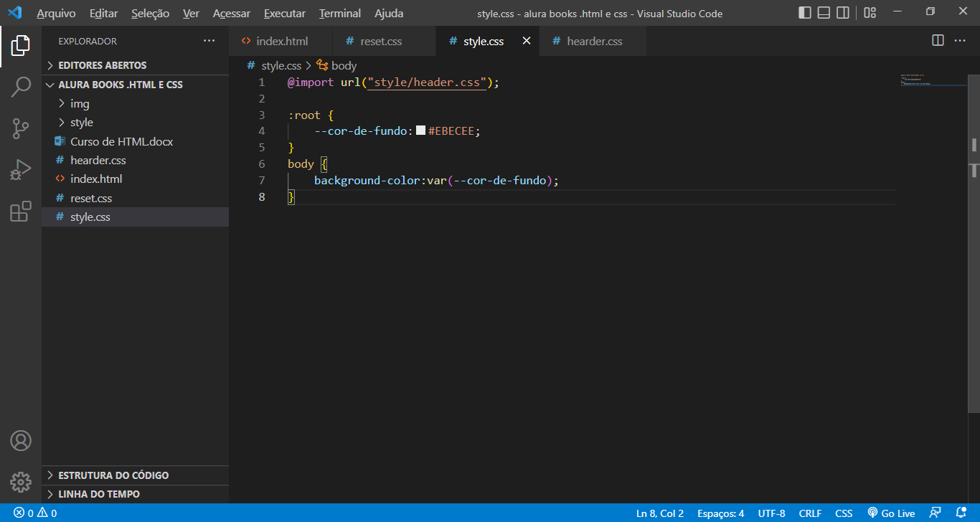The width and height of the screenshot is (980, 522).
Task: Place cursor on line 2 of editor
Action: pos(591,98)
